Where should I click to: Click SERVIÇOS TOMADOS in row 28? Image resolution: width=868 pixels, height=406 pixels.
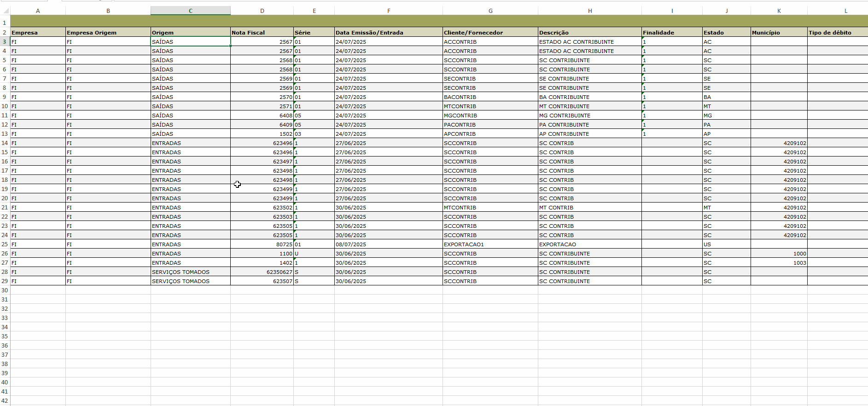click(191, 272)
